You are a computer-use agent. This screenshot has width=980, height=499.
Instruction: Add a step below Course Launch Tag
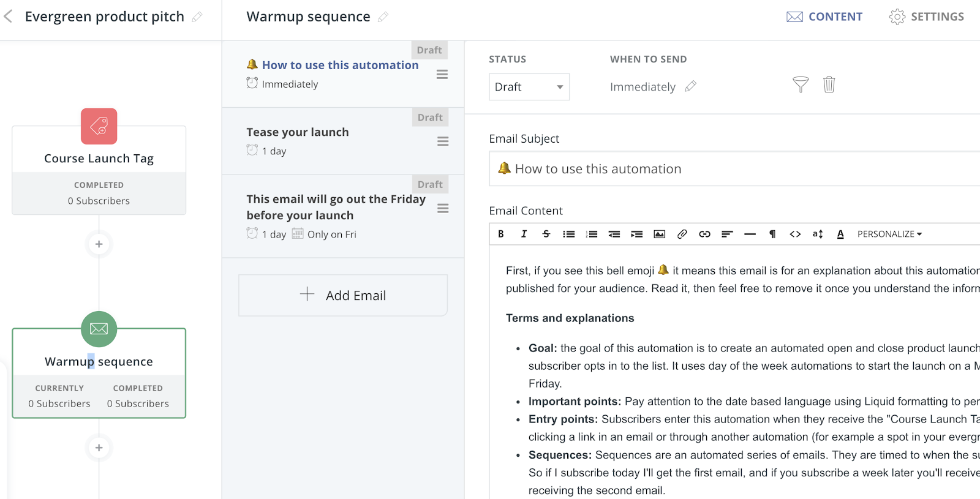pos(99,244)
